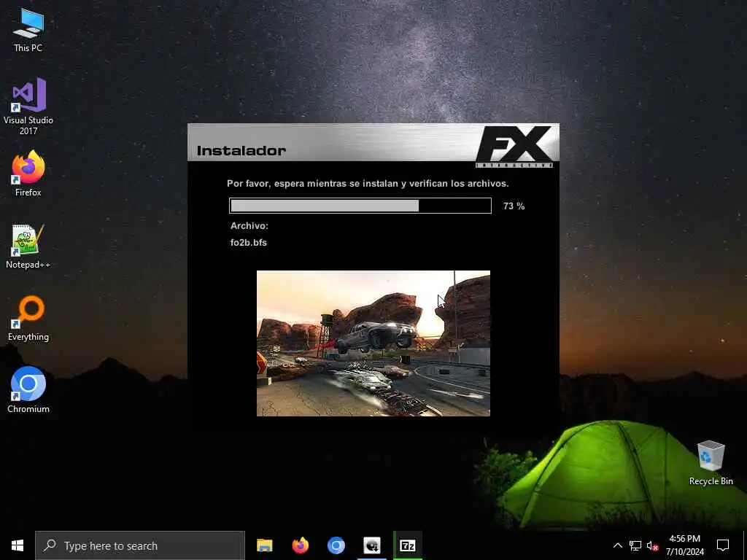Click the taskbar search box
The width and height of the screenshot is (747, 560).
pyautogui.click(x=140, y=545)
